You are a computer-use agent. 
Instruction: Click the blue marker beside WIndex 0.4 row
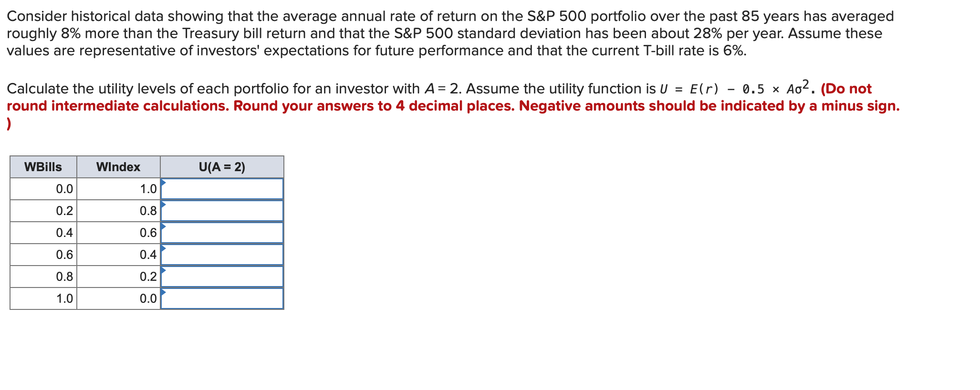click(164, 249)
